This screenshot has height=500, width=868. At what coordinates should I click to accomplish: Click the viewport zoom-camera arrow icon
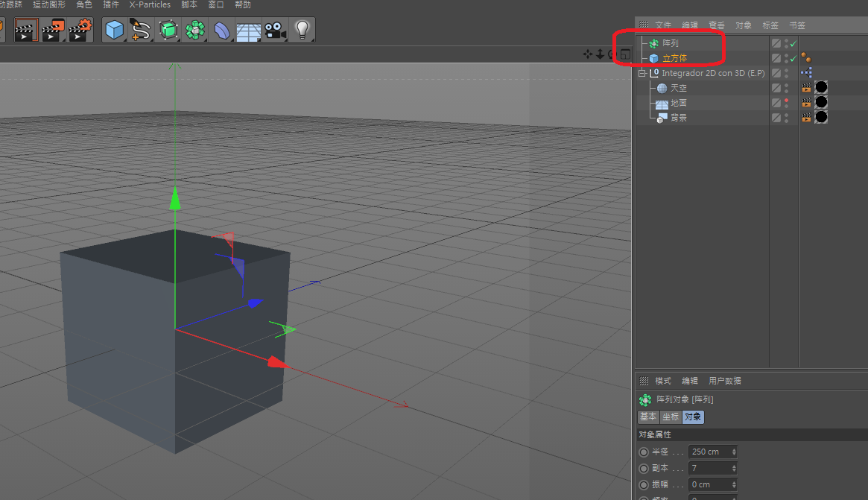coord(600,54)
